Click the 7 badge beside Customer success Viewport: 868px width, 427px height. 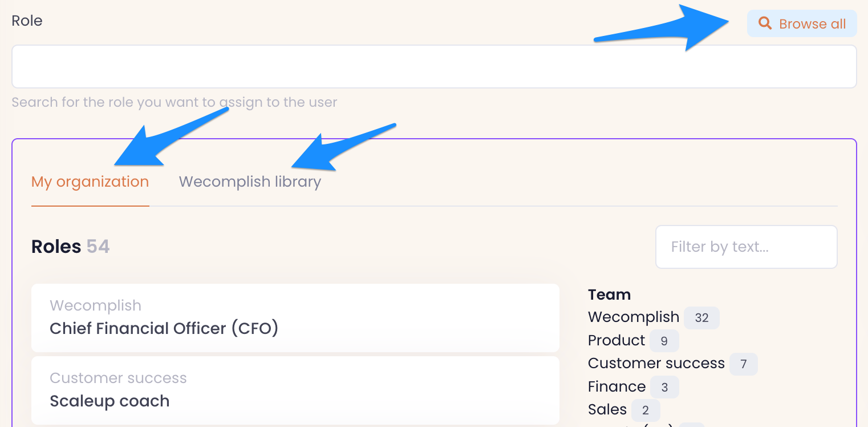pyautogui.click(x=743, y=364)
